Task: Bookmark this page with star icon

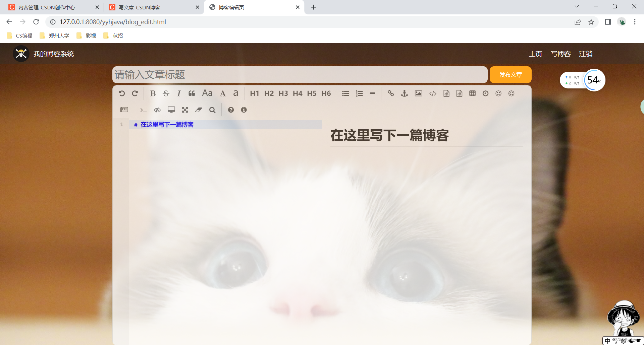Action: point(591,22)
